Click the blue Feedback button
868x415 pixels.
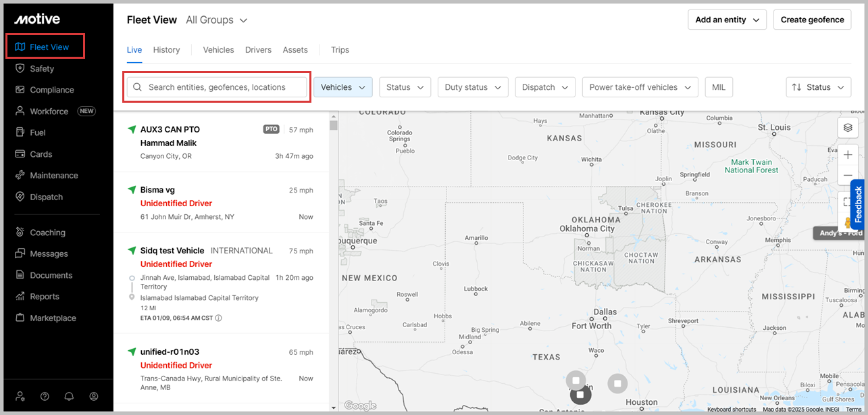click(x=858, y=204)
